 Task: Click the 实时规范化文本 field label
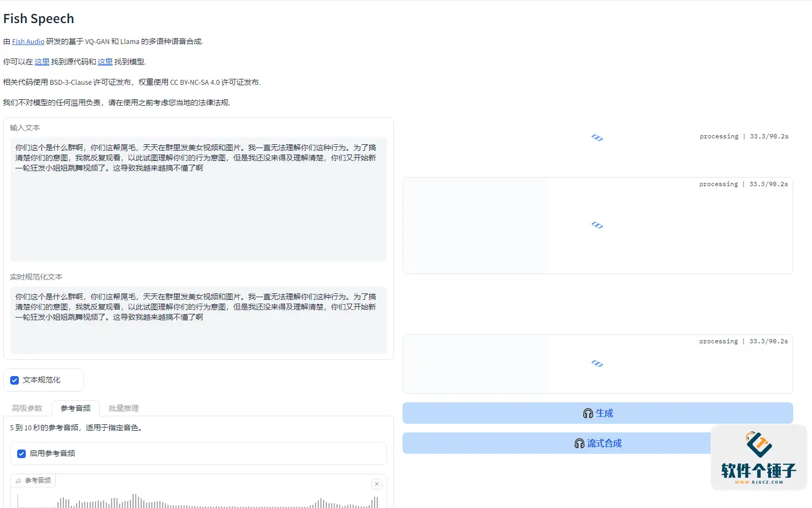click(x=36, y=277)
